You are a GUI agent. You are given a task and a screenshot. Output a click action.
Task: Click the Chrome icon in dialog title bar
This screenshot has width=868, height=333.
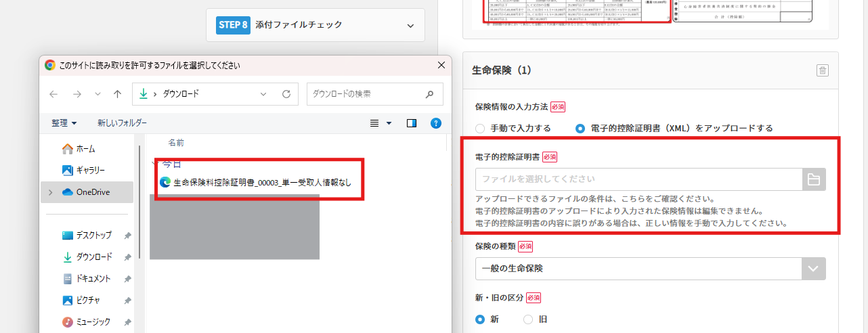coord(50,66)
